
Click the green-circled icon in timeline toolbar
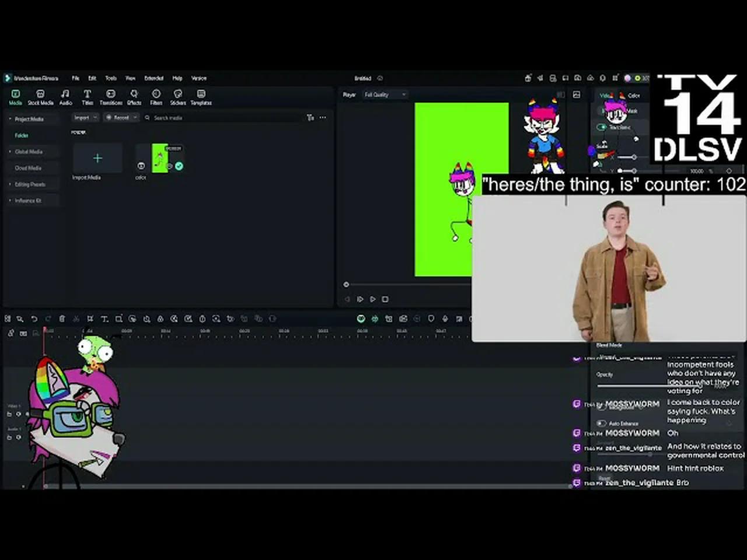(361, 319)
